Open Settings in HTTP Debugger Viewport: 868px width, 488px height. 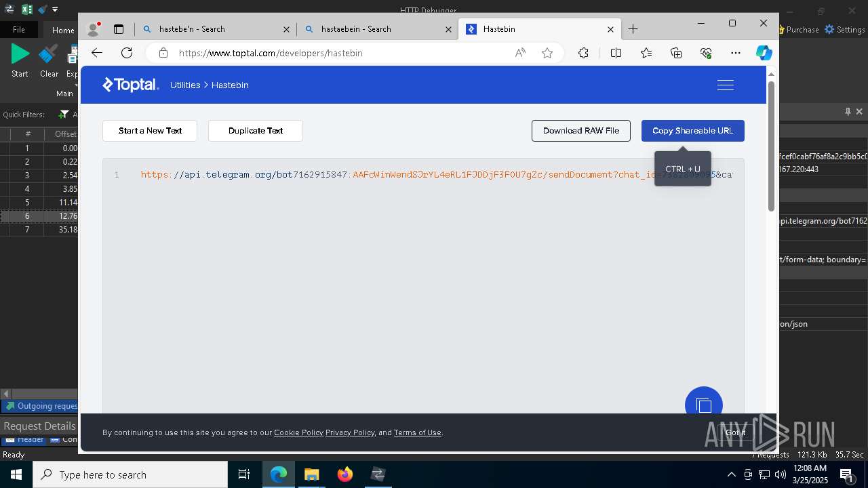point(844,30)
